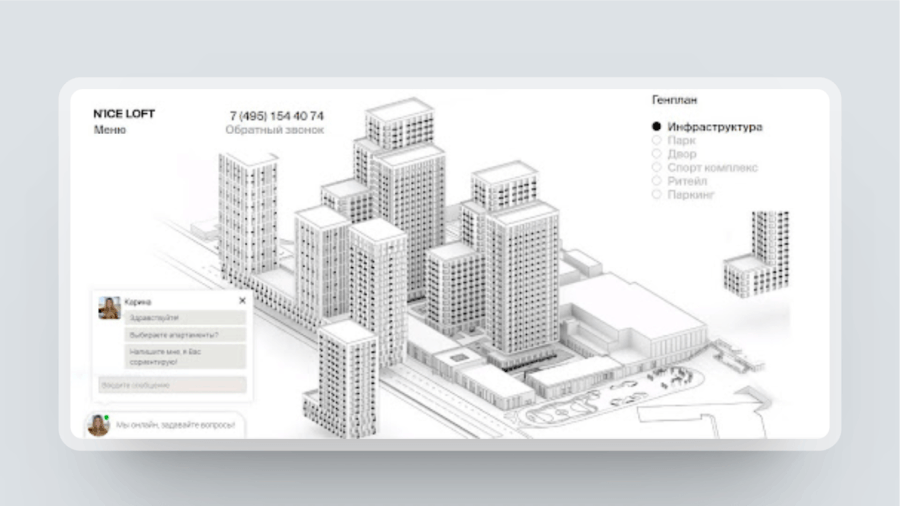900x506 pixels.
Task: Request Обратный звонок callback
Action: [x=274, y=130]
